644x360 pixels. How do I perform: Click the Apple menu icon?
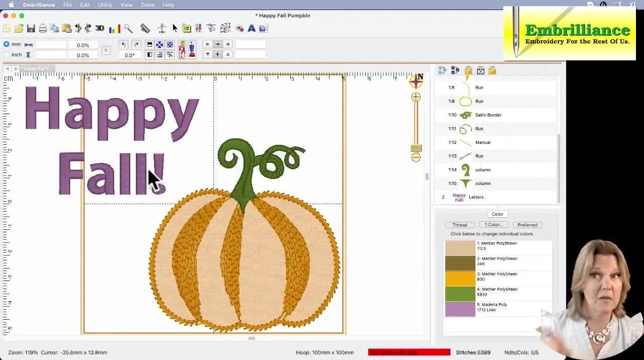(11, 5)
